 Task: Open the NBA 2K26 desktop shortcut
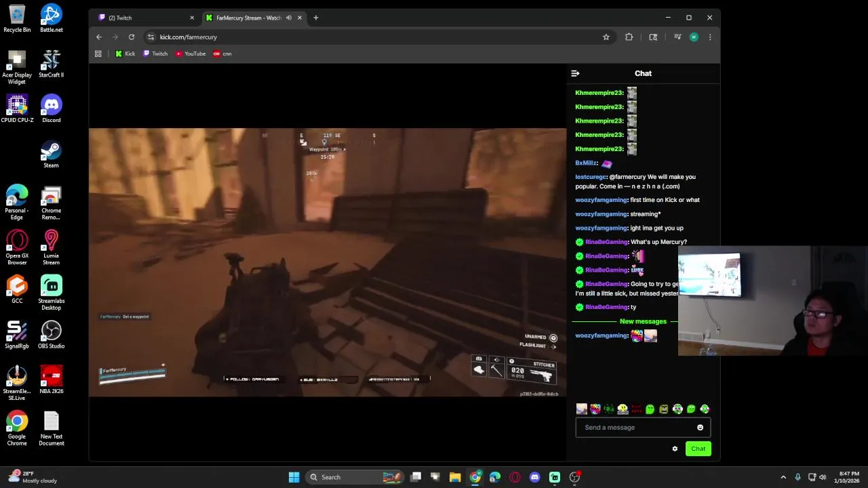(51, 380)
